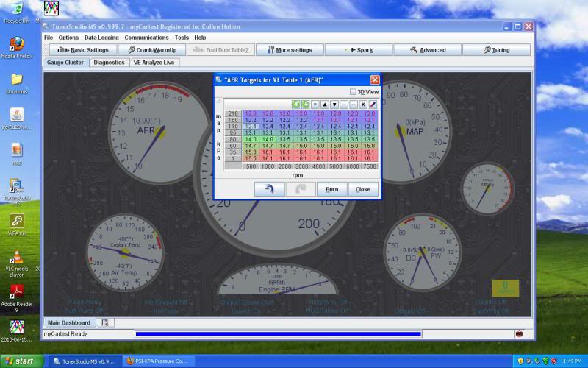
Task: Click the Burn button
Action: coord(332,189)
